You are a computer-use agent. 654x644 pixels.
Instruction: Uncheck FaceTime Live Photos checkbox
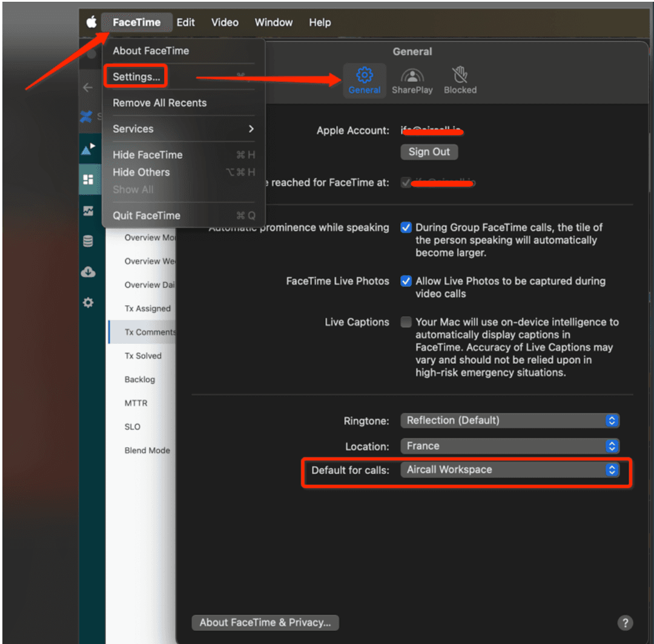click(x=406, y=281)
